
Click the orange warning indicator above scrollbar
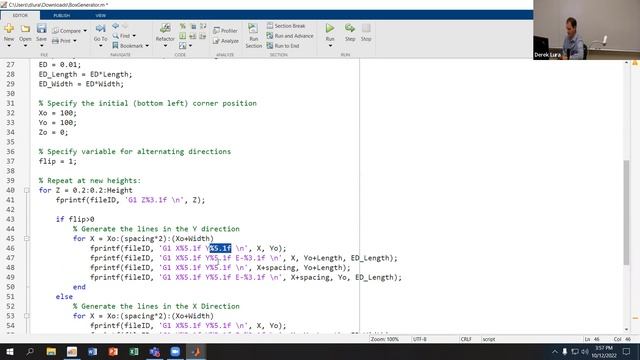[x=635, y=63]
